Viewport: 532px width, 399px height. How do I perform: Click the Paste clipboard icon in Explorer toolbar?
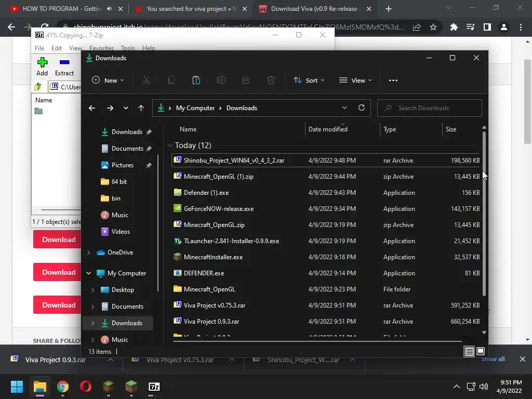pyautogui.click(x=196, y=81)
